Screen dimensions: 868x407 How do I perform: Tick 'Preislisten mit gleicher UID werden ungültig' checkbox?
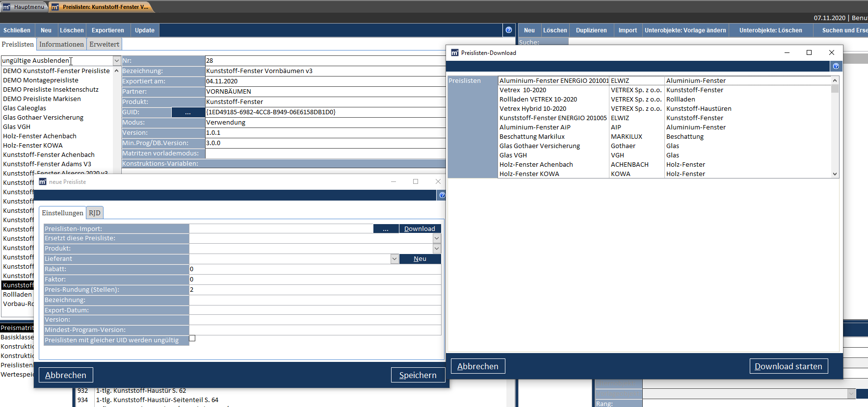(192, 338)
